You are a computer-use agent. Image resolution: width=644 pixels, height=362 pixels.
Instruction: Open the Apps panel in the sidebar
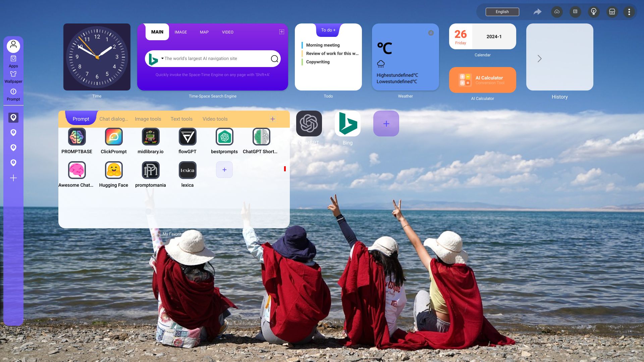[13, 60]
